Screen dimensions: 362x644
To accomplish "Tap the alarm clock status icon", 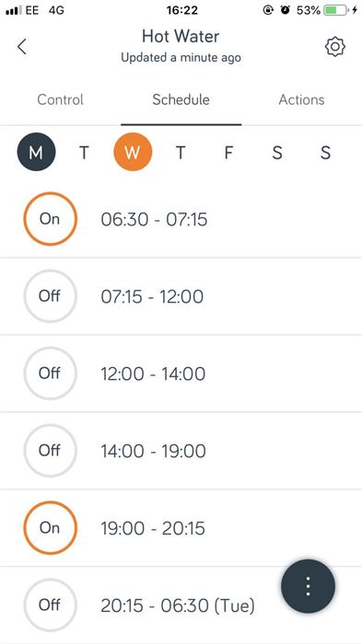I will [x=285, y=11].
